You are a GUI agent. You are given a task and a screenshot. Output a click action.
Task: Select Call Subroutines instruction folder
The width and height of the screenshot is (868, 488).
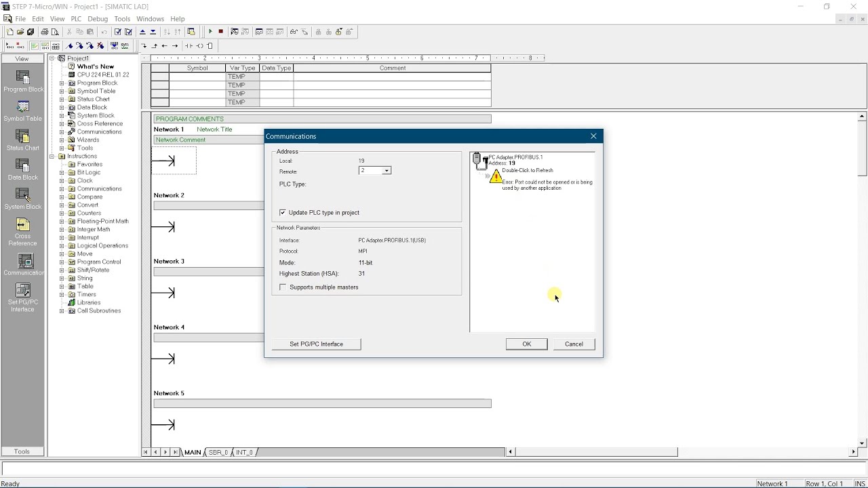(x=99, y=310)
